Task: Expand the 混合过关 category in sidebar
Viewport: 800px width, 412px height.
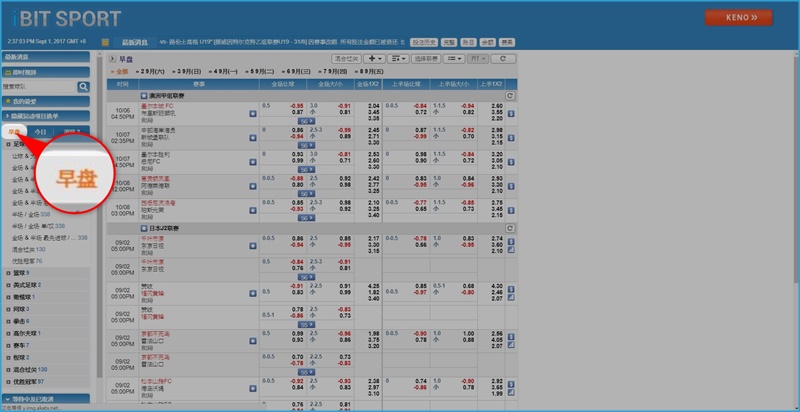Action: coord(24,369)
